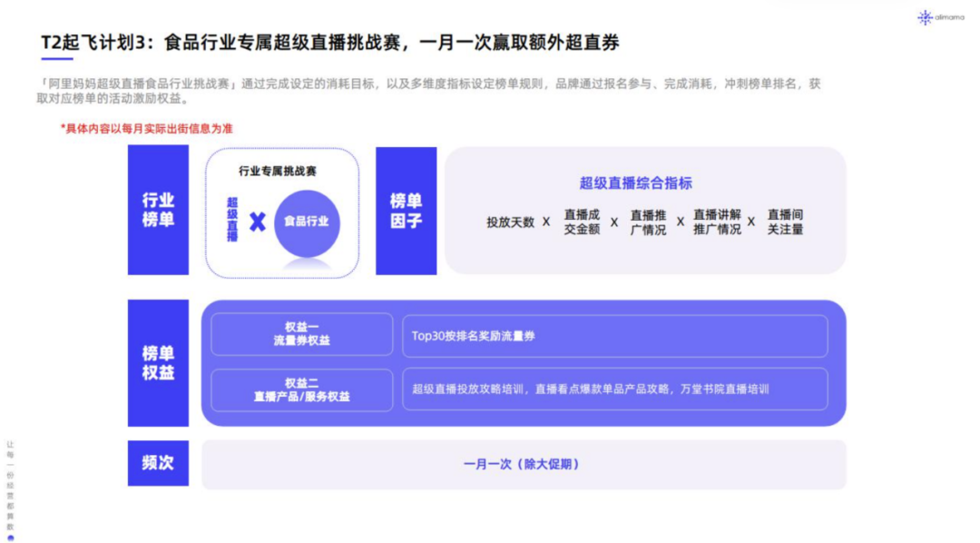Image resolution: width=980 pixels, height=543 pixels.
Task: Click the 直播讲解推广情况 factor
Action: click(717, 222)
